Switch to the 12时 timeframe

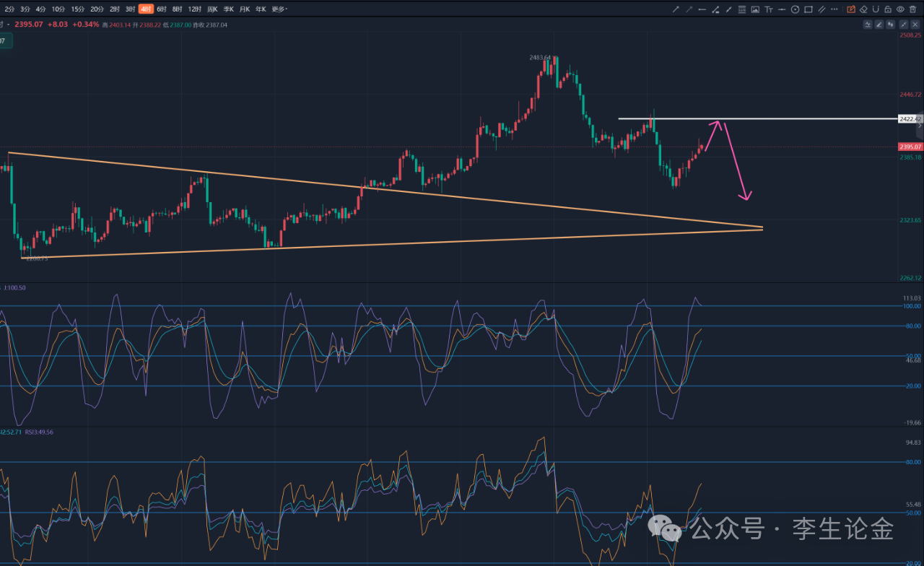(x=195, y=9)
